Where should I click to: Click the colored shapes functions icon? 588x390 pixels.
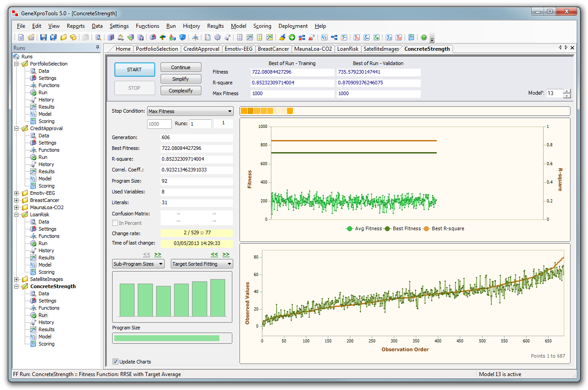[172, 38]
